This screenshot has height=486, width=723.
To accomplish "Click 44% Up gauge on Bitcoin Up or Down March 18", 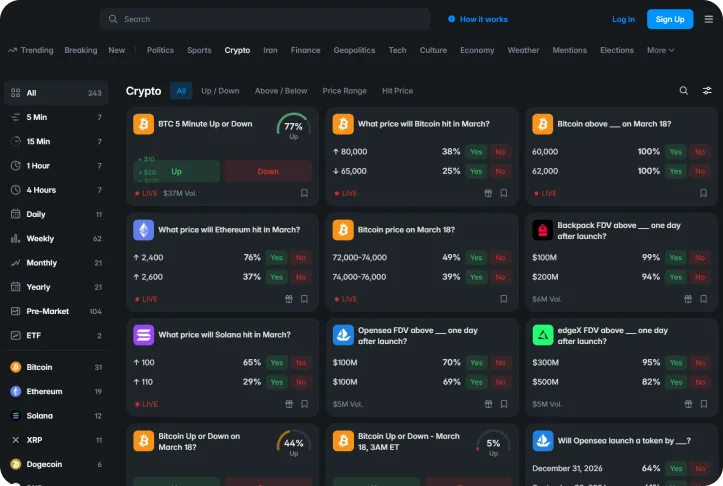I will [294, 444].
